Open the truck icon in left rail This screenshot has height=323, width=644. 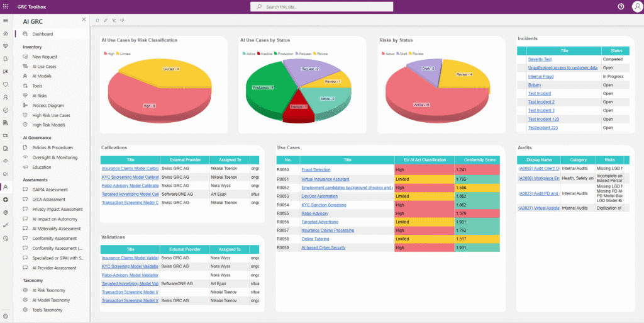[5, 135]
